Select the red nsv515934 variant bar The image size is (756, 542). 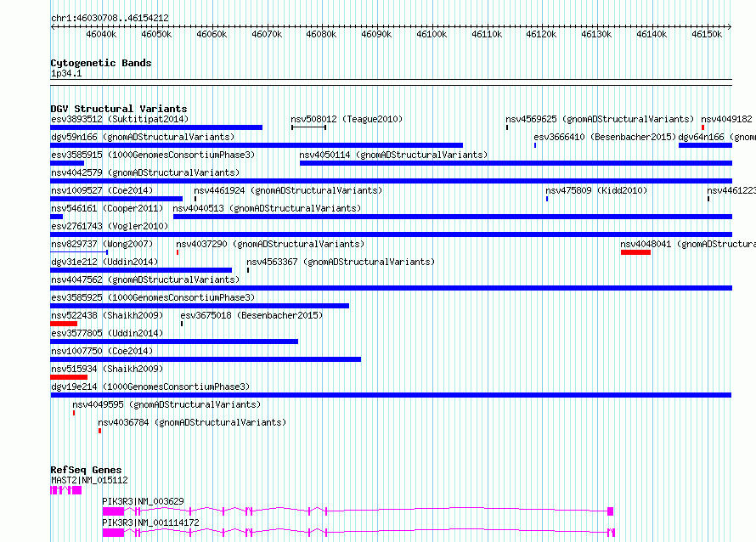pos(69,377)
